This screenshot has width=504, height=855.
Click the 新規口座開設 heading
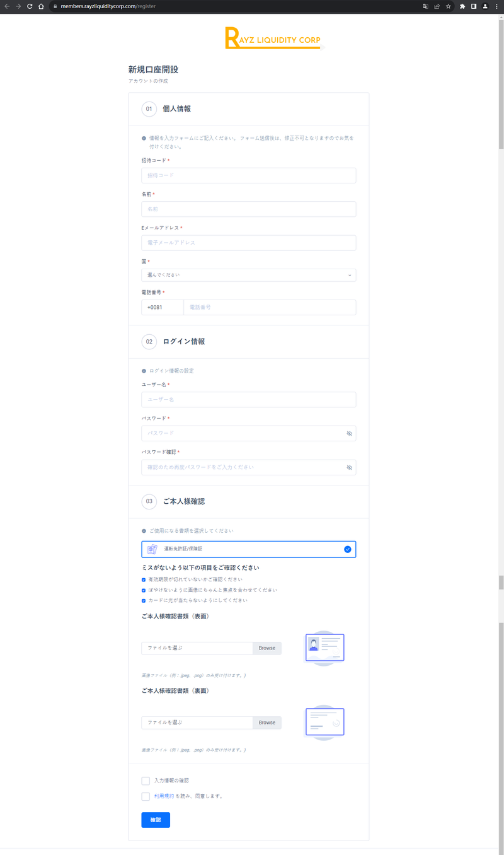click(153, 69)
